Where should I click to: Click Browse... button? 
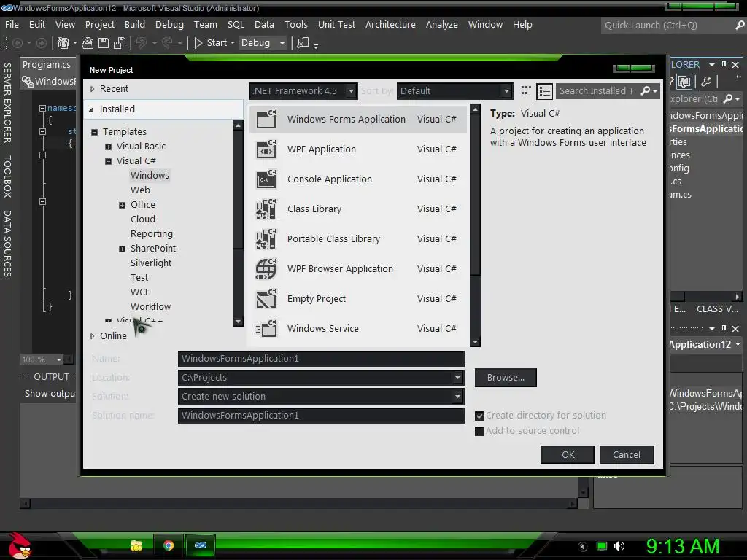(x=506, y=378)
